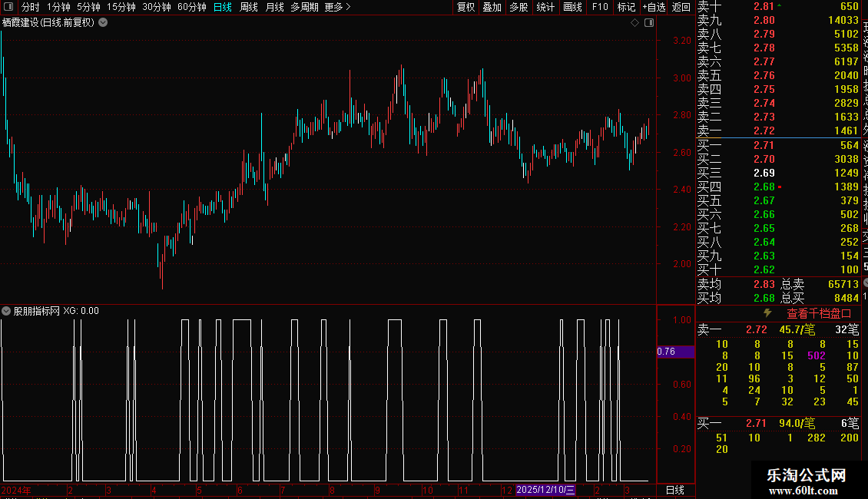Select the 日线 daily chart tab

click(x=223, y=7)
